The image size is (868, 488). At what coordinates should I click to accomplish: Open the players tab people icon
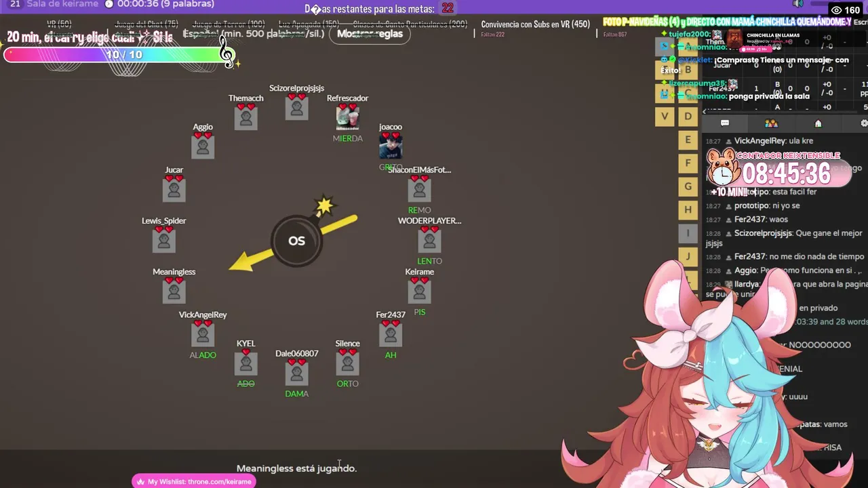coord(771,123)
